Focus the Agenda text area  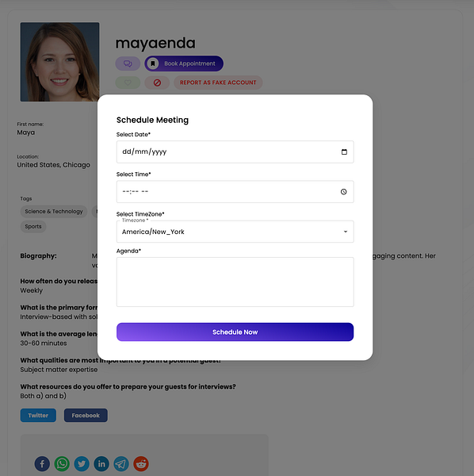point(235,282)
